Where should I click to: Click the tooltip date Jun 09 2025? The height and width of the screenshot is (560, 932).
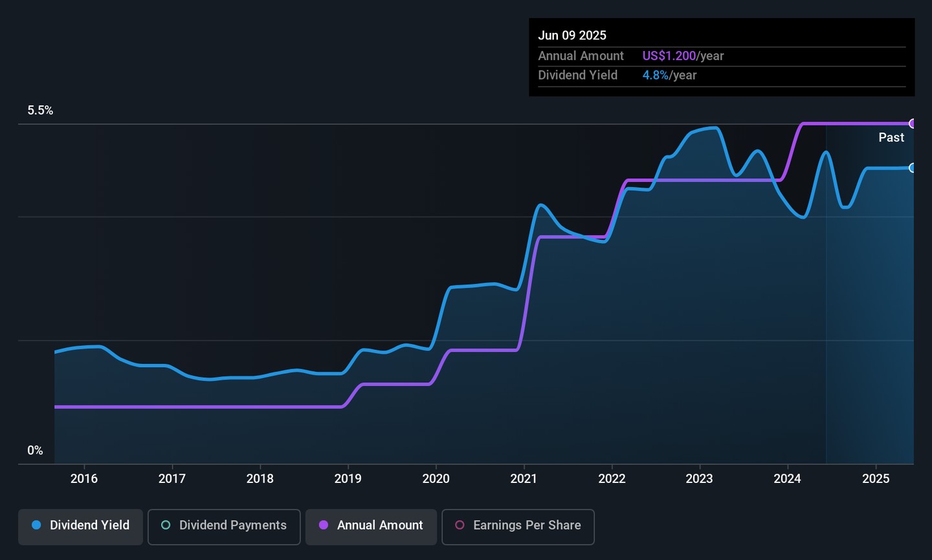click(x=572, y=36)
